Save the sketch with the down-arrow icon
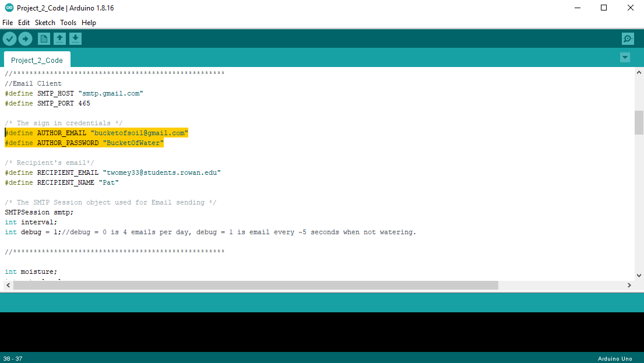Screen dimensions: 644x363 [75, 38]
